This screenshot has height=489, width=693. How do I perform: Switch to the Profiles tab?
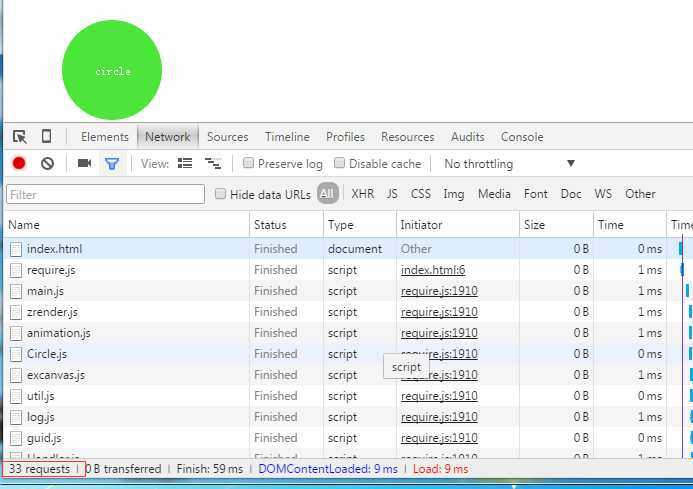pos(345,137)
